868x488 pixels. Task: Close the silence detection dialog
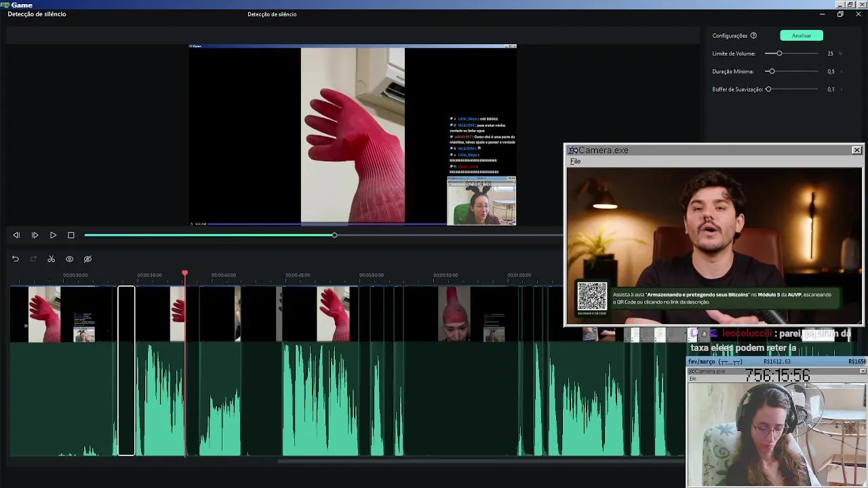[858, 14]
